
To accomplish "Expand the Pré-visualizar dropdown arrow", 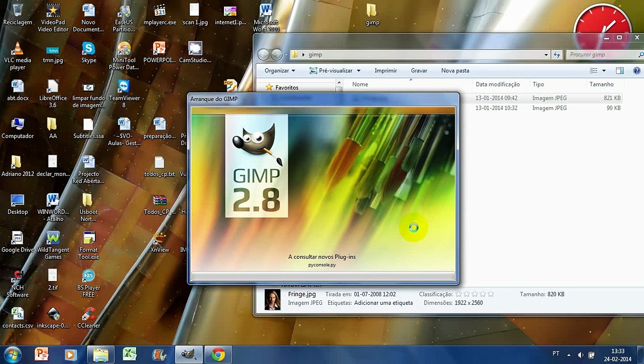I will click(x=358, y=71).
